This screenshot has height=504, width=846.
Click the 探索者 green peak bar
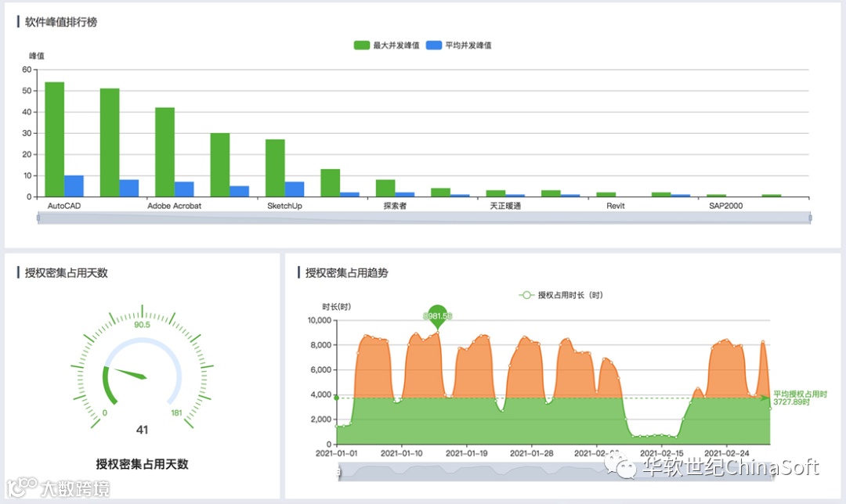pos(385,188)
